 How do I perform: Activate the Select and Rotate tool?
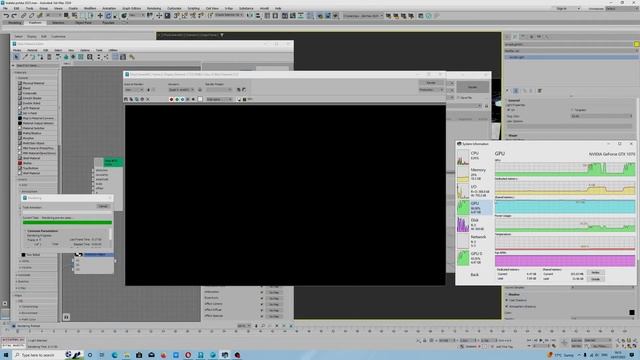(108, 16)
